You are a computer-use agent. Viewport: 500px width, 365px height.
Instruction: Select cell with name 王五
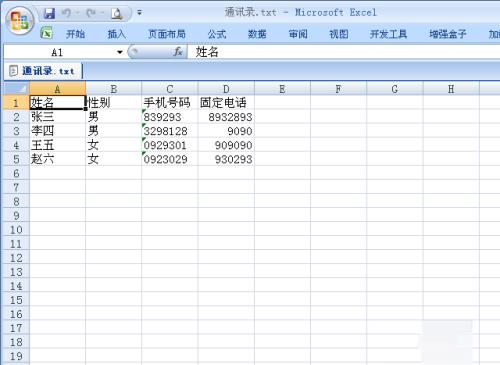click(x=57, y=145)
